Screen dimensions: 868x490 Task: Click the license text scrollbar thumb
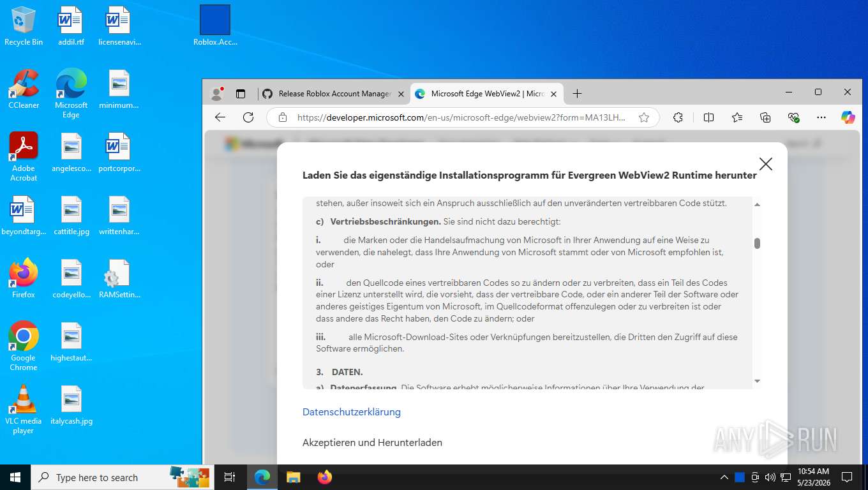pos(757,243)
